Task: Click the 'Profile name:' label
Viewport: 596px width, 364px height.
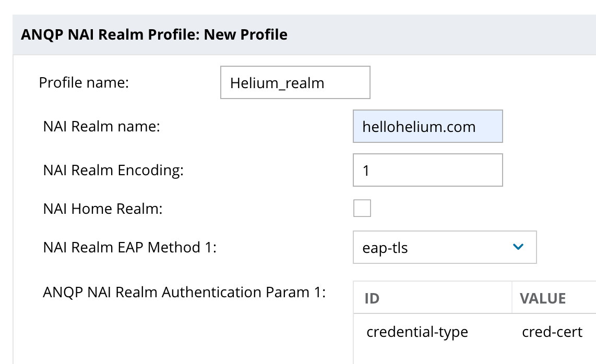Action: pyautogui.click(x=84, y=82)
